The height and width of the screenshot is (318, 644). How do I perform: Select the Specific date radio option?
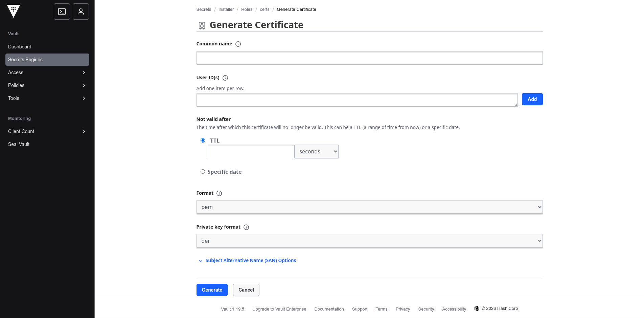click(203, 172)
